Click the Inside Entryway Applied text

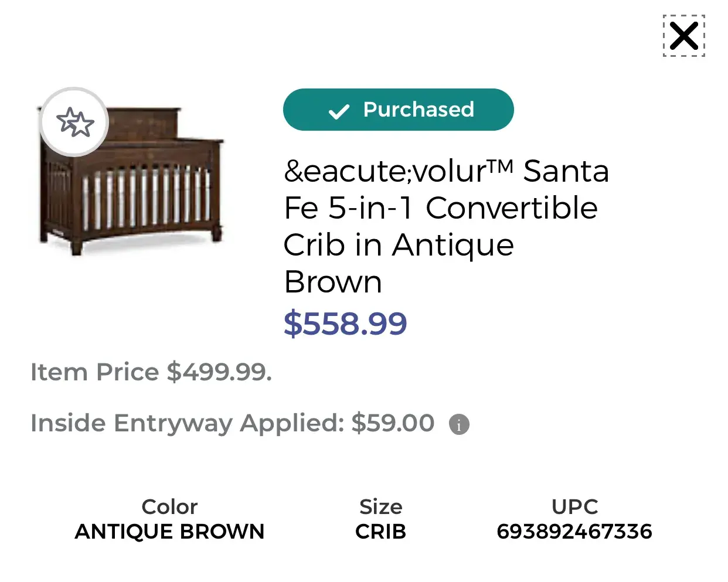(188, 423)
